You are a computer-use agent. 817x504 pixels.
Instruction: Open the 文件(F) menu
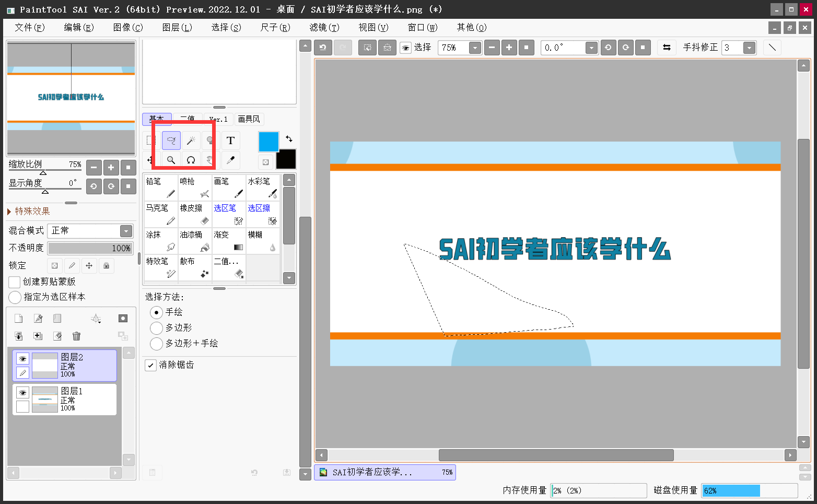(29, 27)
